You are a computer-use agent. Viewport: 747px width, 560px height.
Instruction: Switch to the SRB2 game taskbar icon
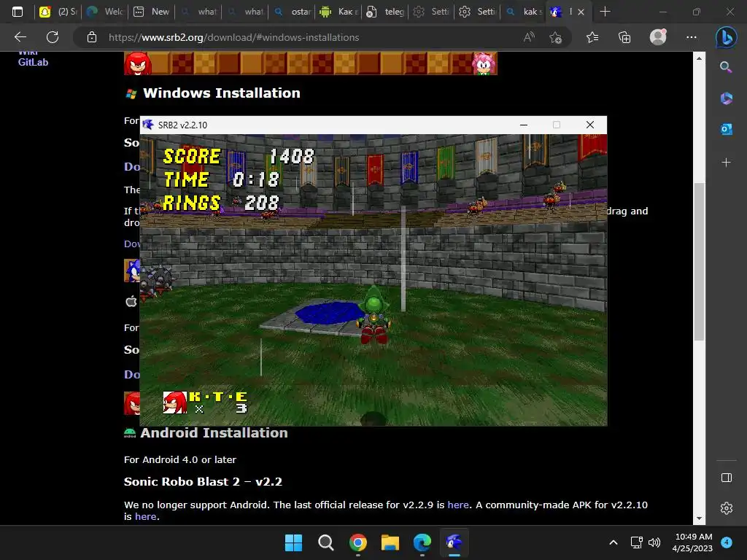454,542
